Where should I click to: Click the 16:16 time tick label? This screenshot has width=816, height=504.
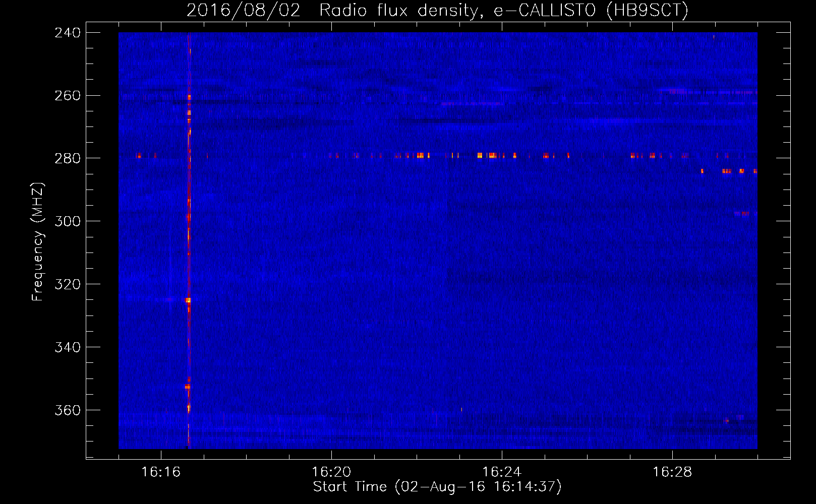161,472
